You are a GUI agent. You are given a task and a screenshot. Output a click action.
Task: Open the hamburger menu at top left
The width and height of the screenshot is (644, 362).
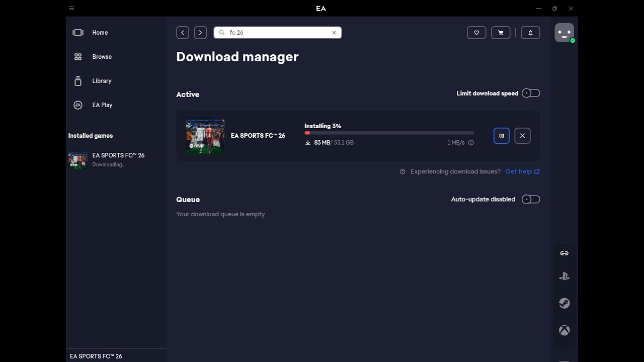(71, 9)
